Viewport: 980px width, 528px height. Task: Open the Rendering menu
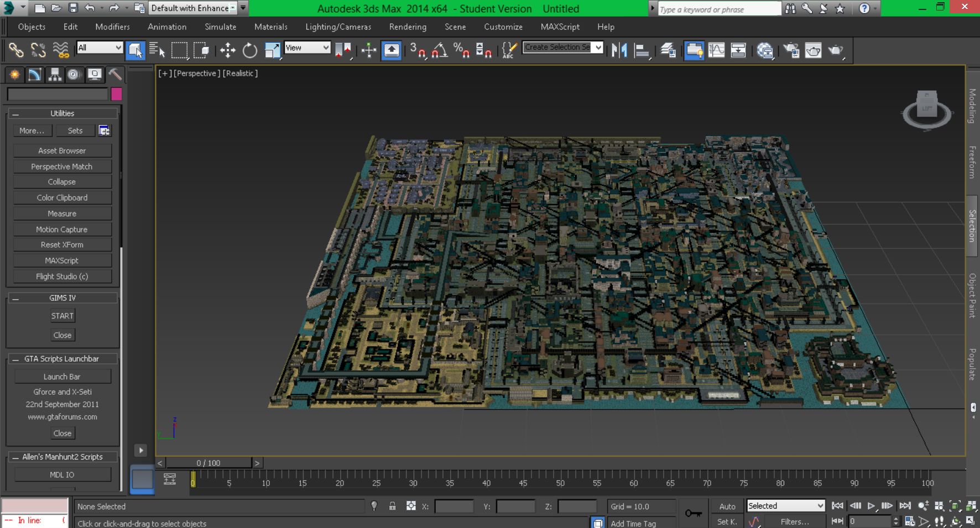pos(408,27)
